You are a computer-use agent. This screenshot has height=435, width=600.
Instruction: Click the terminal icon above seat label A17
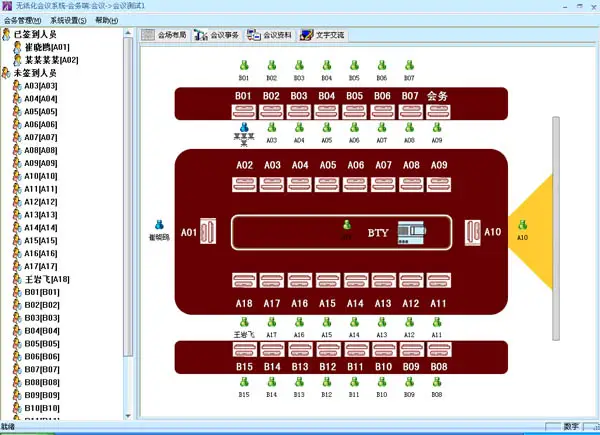pos(272,280)
